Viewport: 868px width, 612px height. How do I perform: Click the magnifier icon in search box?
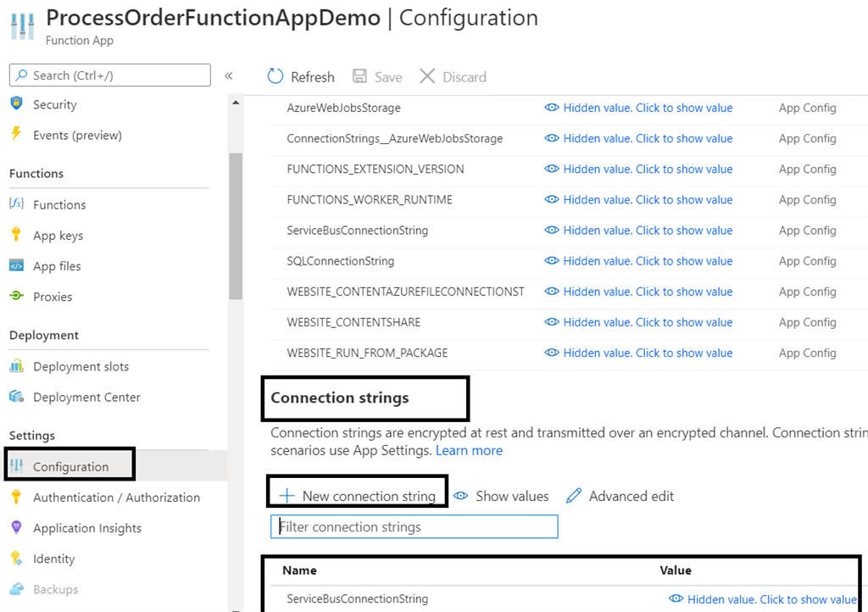pos(21,75)
